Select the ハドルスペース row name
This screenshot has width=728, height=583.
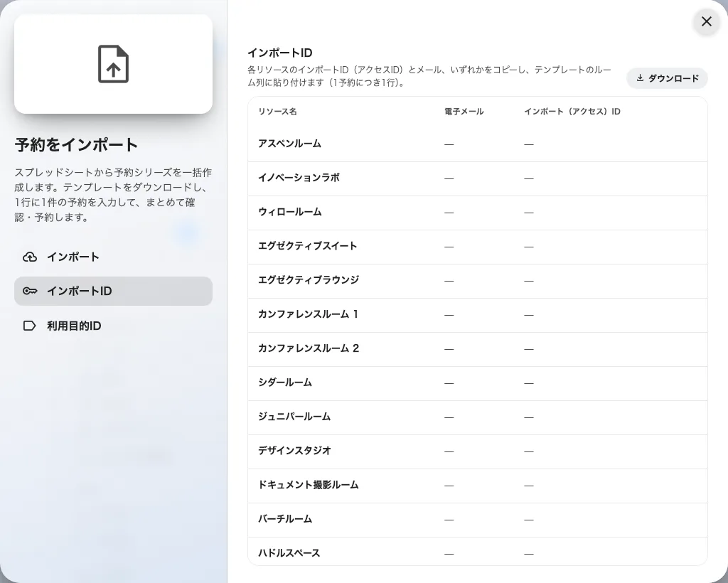tap(289, 553)
